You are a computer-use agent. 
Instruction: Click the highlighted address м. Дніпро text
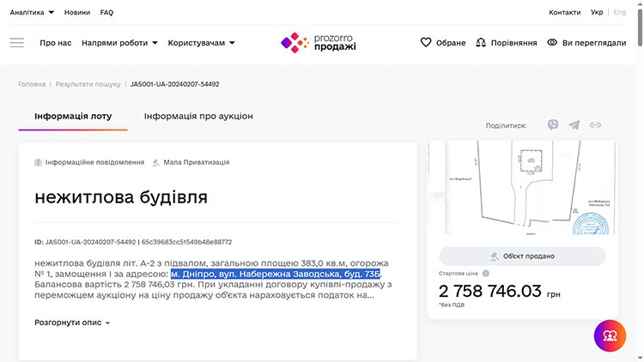point(276,274)
